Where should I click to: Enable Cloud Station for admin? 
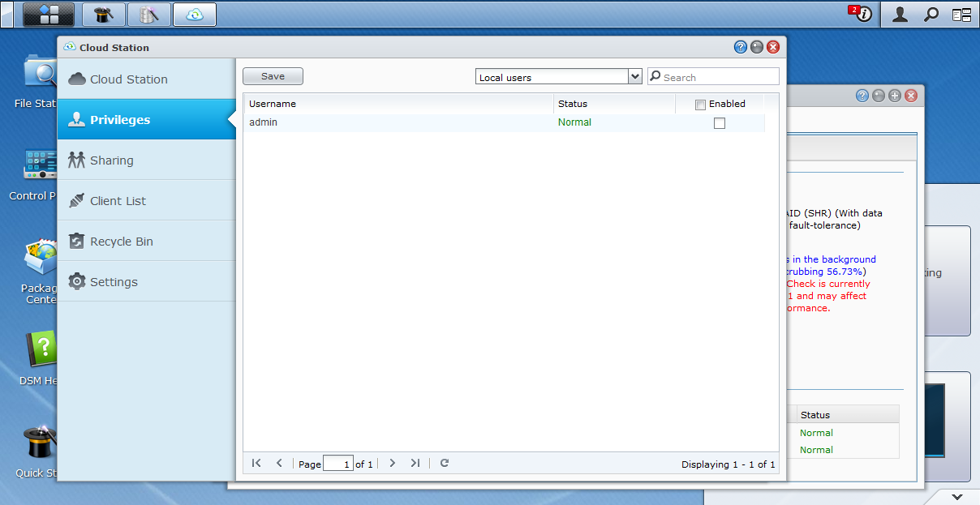(x=720, y=123)
